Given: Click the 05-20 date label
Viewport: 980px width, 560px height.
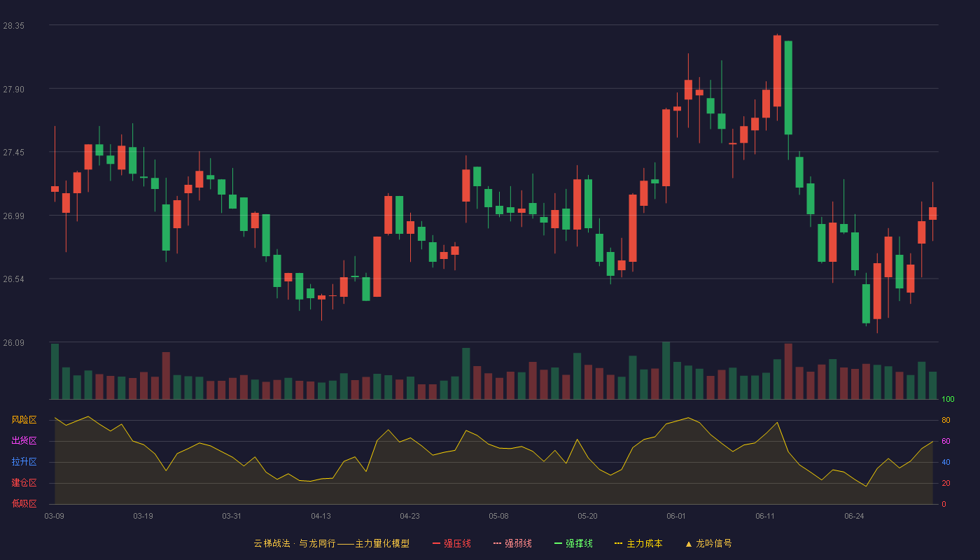Looking at the screenshot, I should pyautogui.click(x=587, y=516).
